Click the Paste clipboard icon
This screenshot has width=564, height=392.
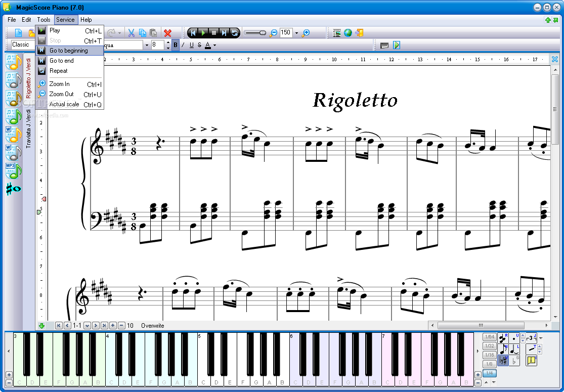[153, 33]
